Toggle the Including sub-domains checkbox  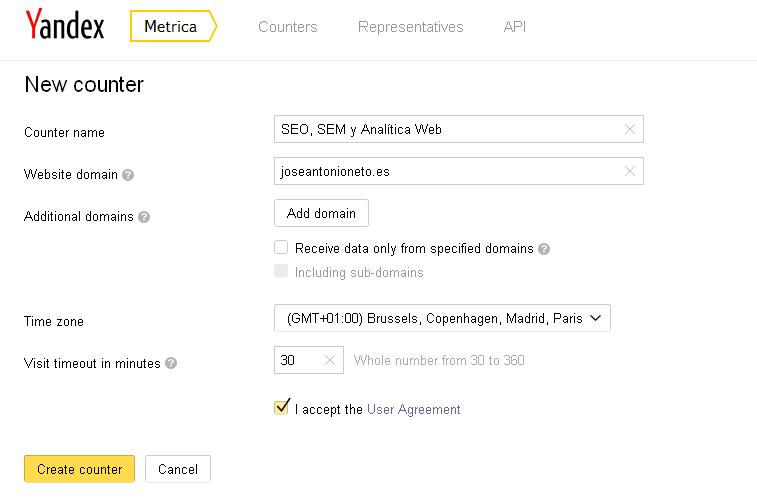click(281, 272)
